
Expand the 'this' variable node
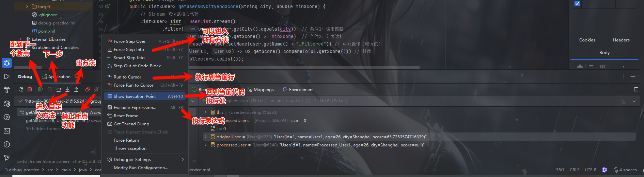[205, 112]
